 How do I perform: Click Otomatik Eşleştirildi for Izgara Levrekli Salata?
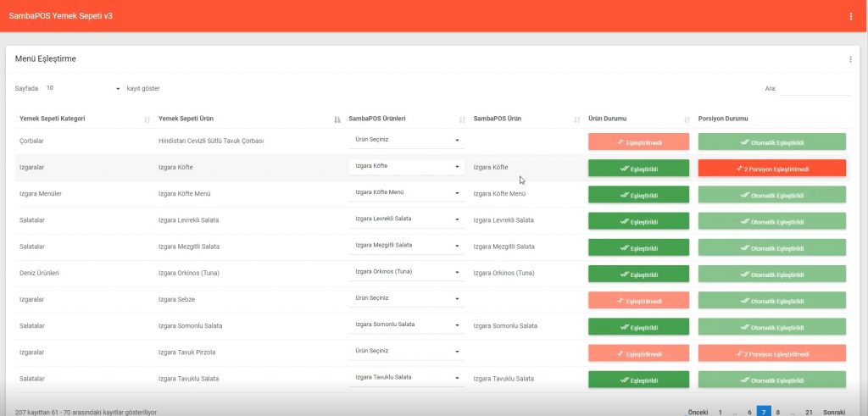click(771, 221)
